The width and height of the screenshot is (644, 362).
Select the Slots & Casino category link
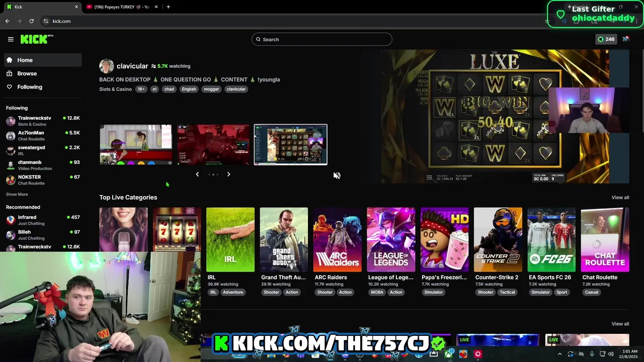click(115, 89)
